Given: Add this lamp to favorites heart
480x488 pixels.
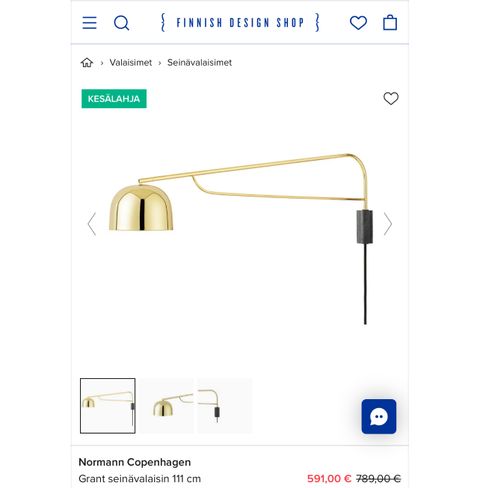Looking at the screenshot, I should (391, 98).
